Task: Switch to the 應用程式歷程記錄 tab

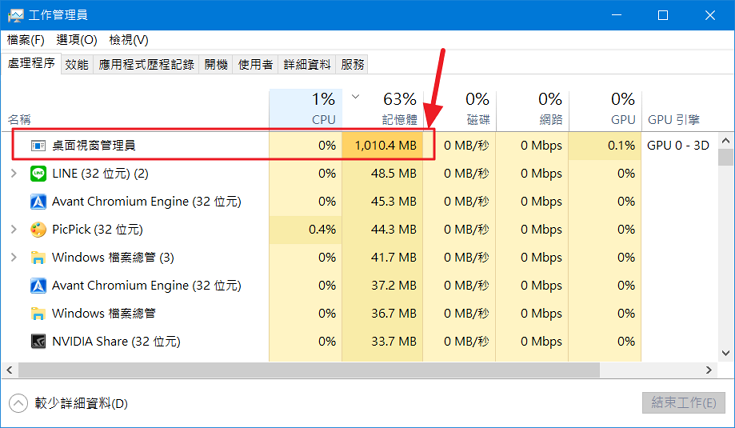Action: [146, 64]
